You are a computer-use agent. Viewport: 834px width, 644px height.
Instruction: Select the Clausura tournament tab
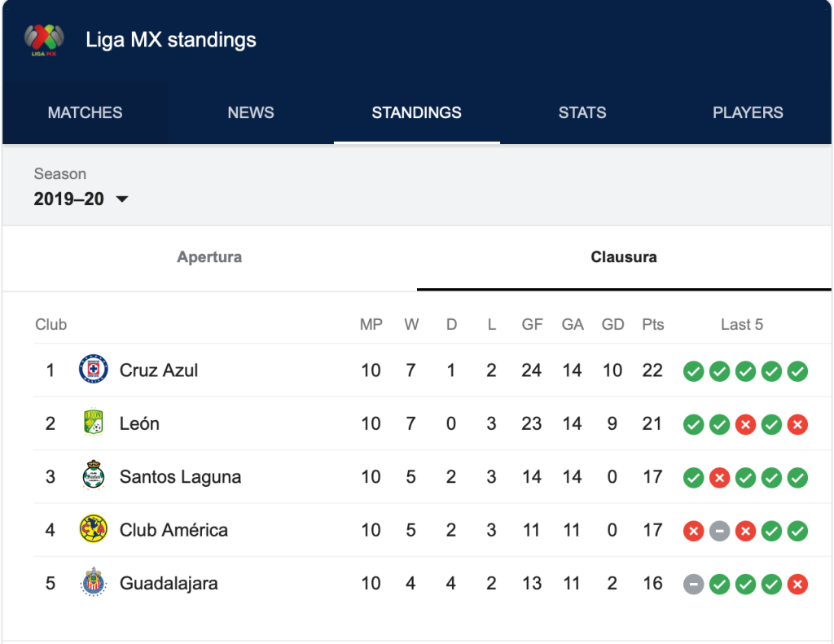click(624, 257)
